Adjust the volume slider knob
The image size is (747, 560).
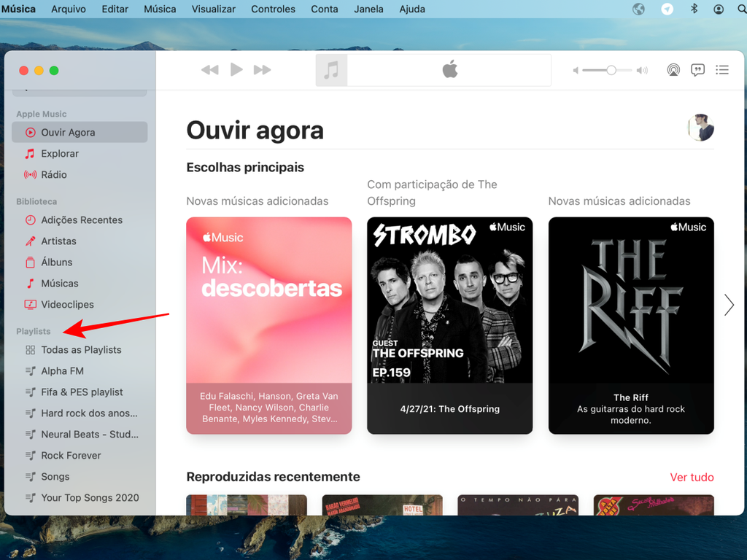611,70
